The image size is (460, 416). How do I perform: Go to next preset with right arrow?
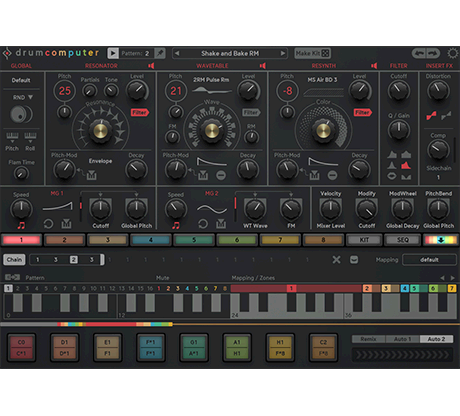(283, 53)
